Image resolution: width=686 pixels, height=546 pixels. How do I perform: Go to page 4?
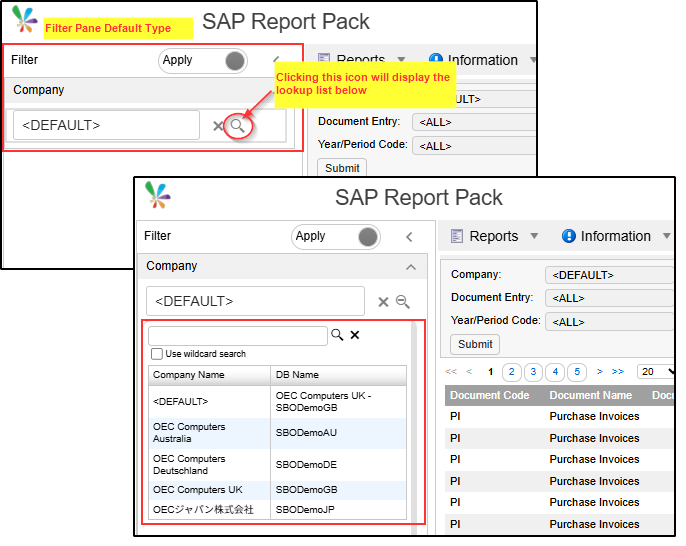pos(555,372)
